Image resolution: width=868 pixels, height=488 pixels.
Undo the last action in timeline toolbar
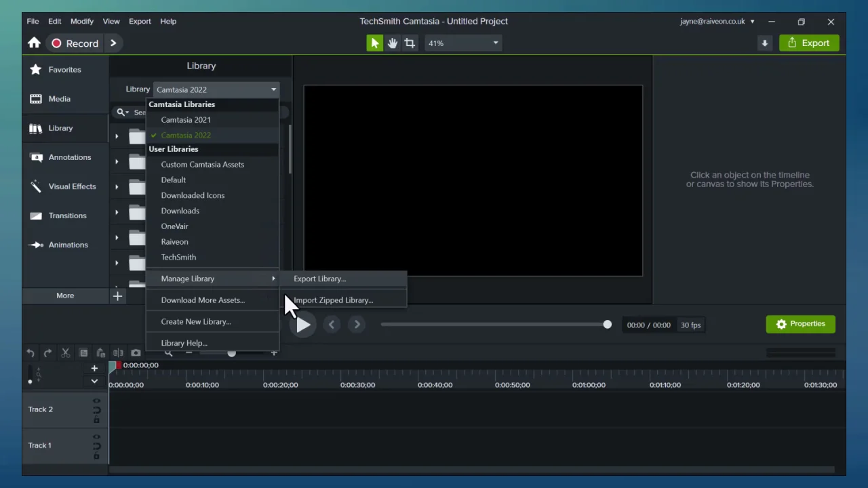pos(30,352)
